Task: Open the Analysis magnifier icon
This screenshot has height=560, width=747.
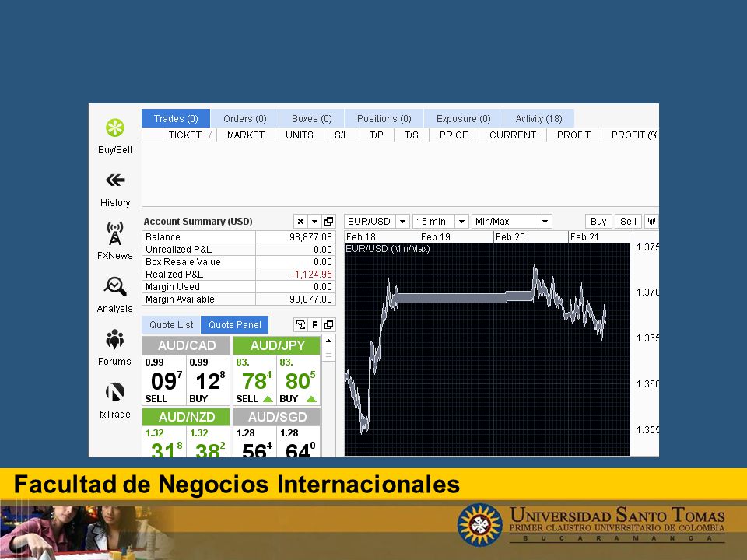Action: coord(115,286)
